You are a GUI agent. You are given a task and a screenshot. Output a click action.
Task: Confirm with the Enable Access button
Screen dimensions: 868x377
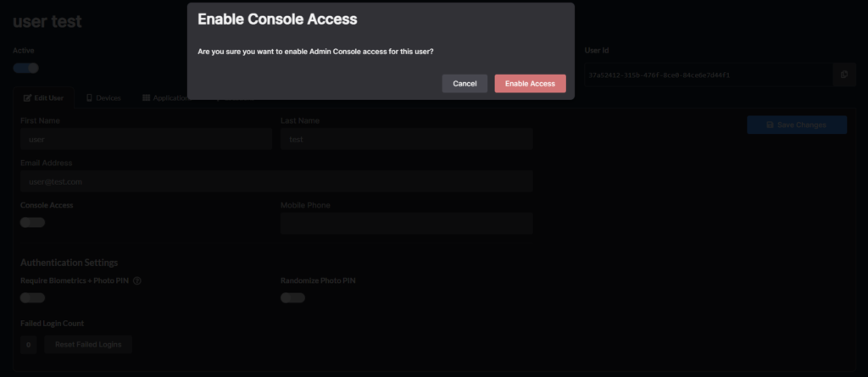[x=530, y=84]
